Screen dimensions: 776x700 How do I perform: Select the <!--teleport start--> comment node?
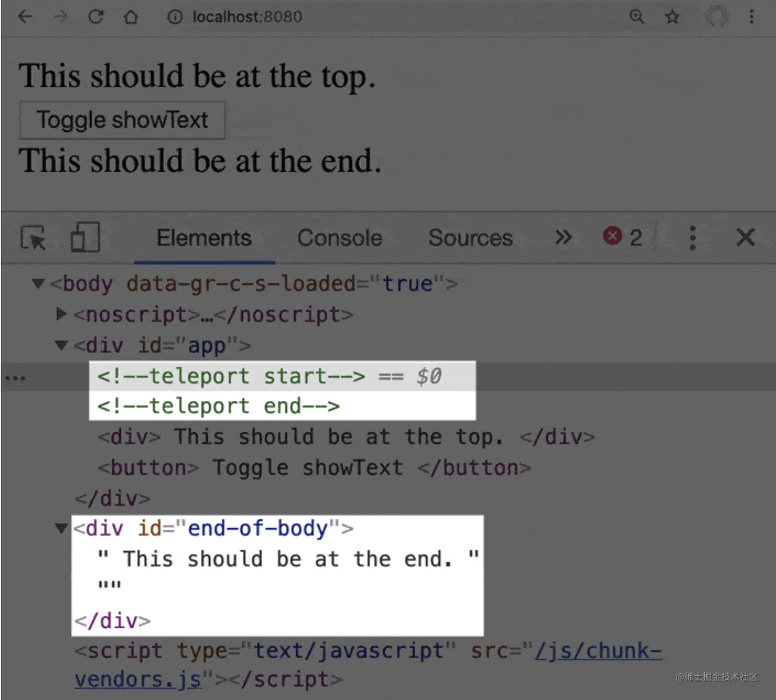(231, 377)
